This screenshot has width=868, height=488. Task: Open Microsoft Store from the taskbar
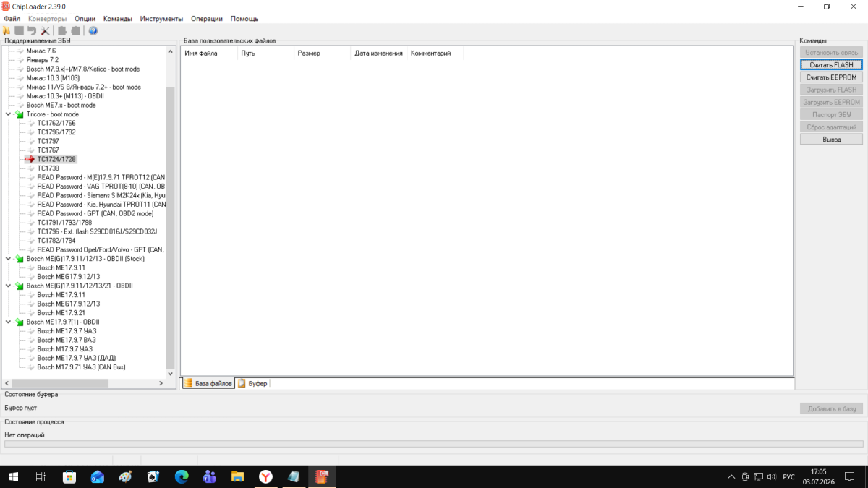[69, 477]
